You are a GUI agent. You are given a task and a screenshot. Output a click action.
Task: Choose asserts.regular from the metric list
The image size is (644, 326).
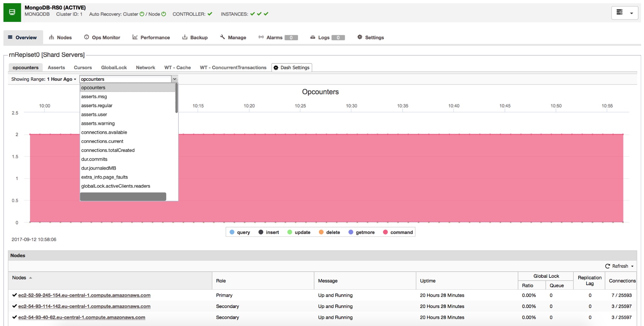(128, 106)
